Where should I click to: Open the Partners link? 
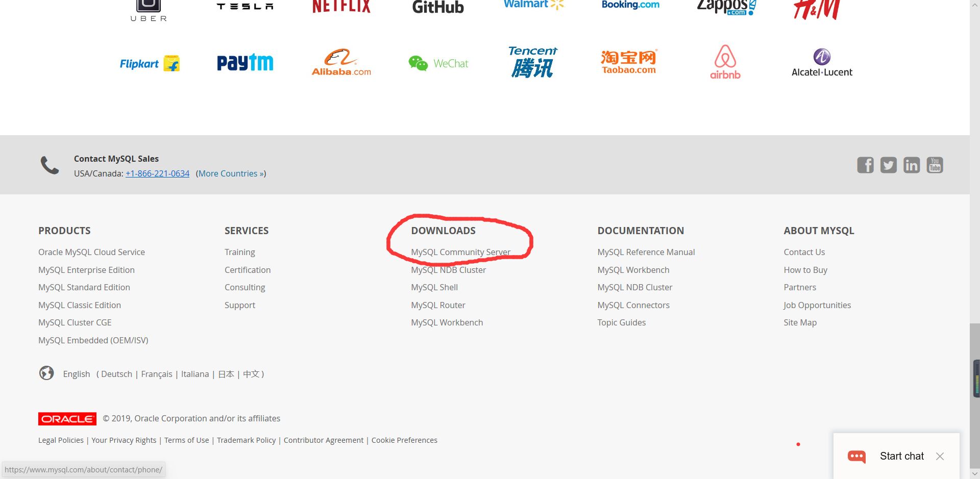coord(800,287)
